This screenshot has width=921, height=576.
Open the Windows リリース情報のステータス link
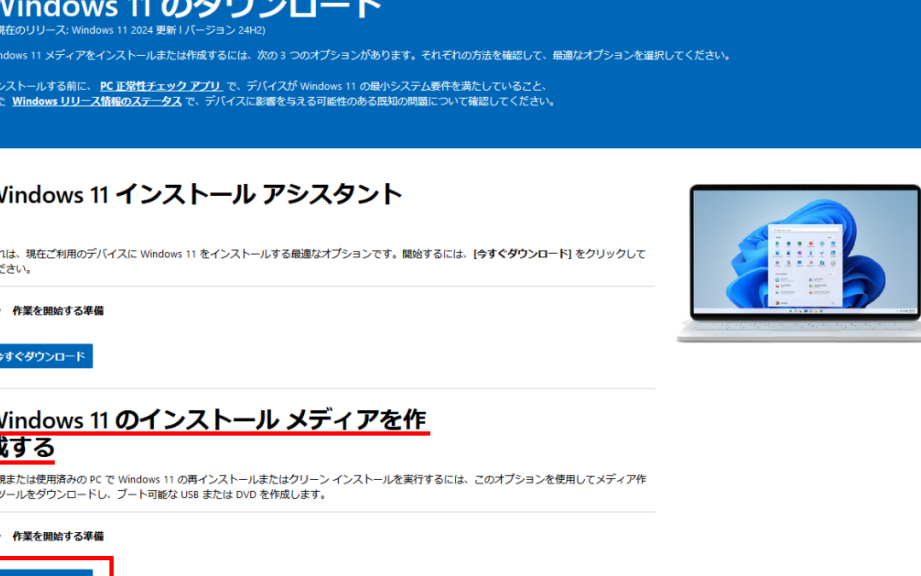pos(96,101)
